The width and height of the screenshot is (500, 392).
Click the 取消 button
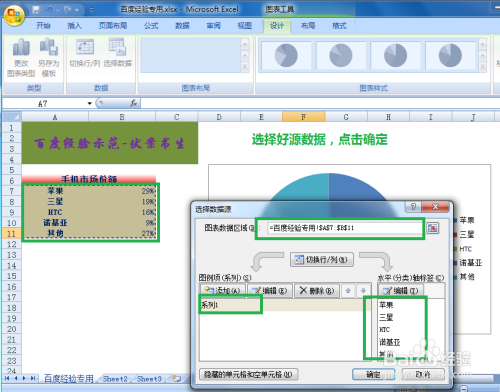[423, 375]
